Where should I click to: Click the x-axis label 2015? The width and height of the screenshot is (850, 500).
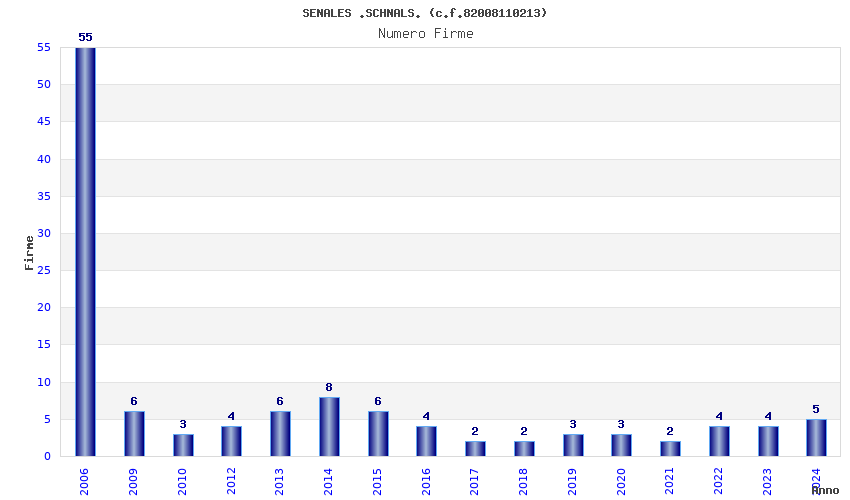377,482
